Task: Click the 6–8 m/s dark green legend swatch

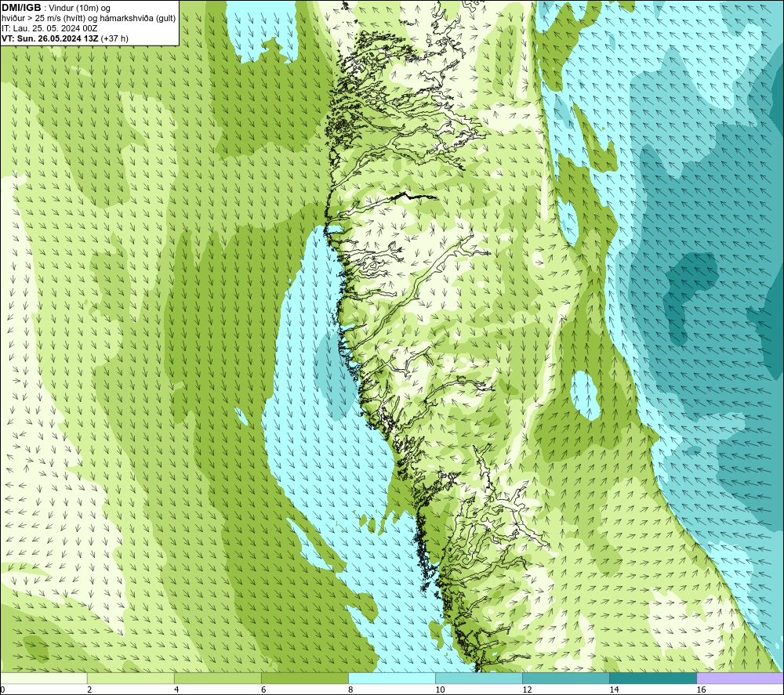Action: pos(305,679)
